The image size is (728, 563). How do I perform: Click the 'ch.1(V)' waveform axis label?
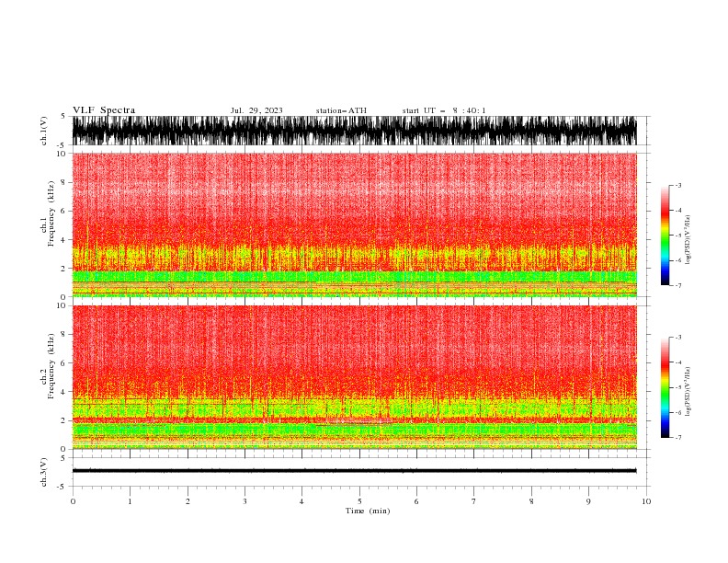(44, 131)
